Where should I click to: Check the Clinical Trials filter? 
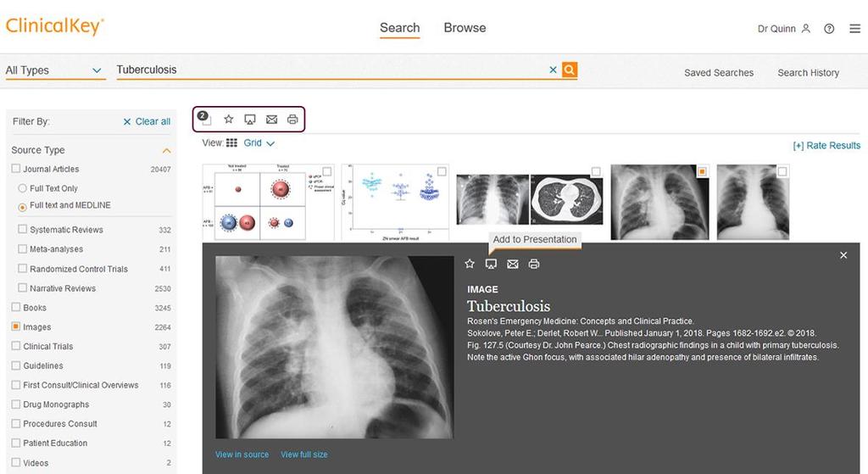tap(16, 345)
